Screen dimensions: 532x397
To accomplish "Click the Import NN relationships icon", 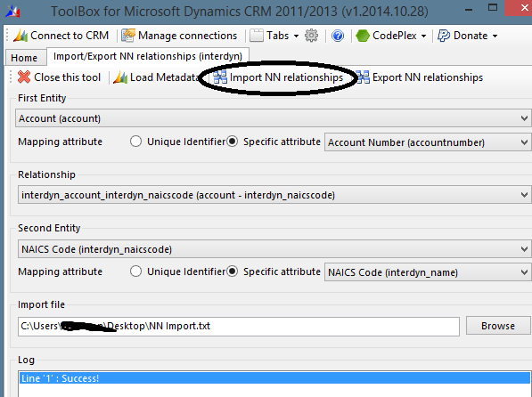I will pyautogui.click(x=220, y=77).
